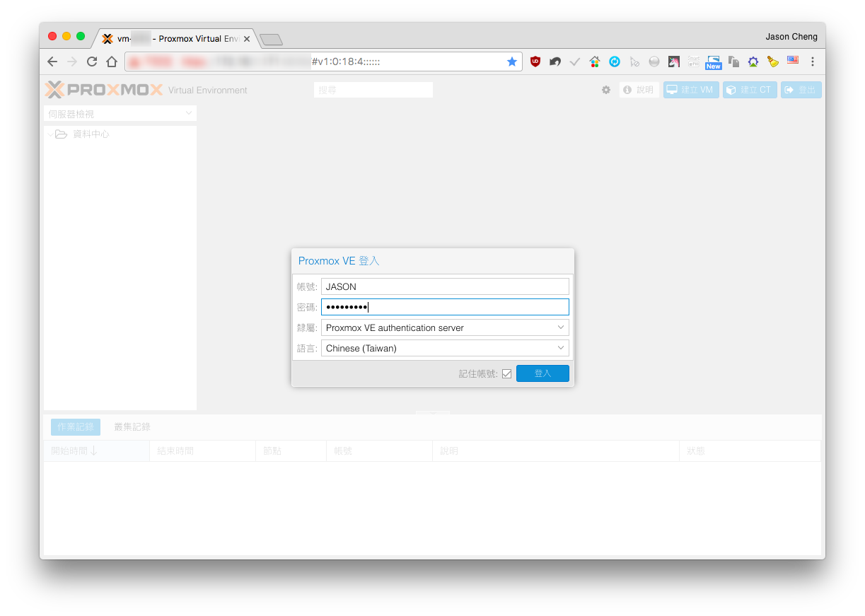This screenshot has width=865, height=616.
Task: Go to browser home page
Action: tap(112, 62)
